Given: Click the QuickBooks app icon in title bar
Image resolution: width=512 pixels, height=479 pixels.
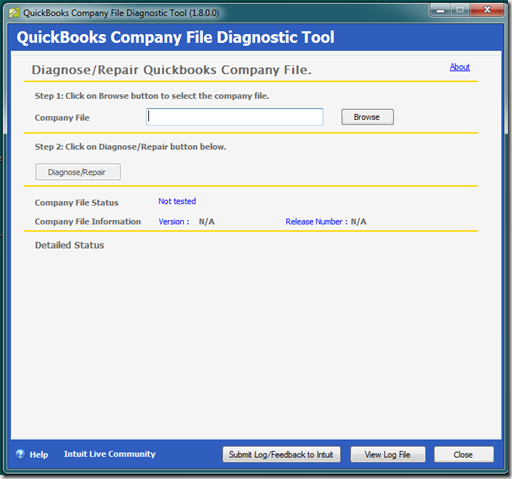Looking at the screenshot, I should 14,13.
